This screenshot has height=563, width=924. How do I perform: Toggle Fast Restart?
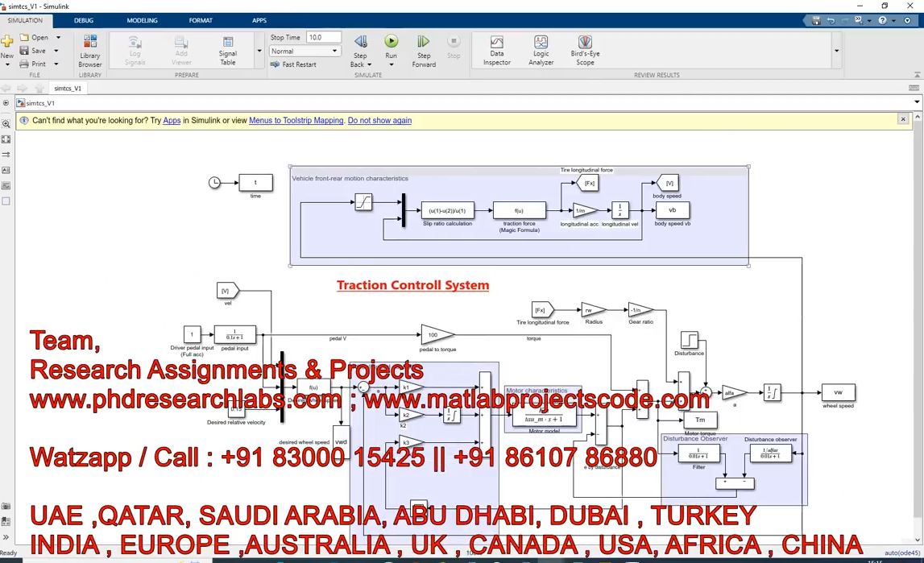pyautogui.click(x=293, y=64)
